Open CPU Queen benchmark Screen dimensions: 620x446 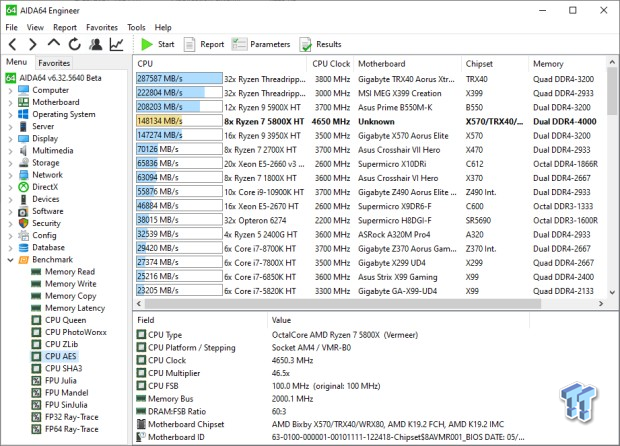click(x=66, y=320)
